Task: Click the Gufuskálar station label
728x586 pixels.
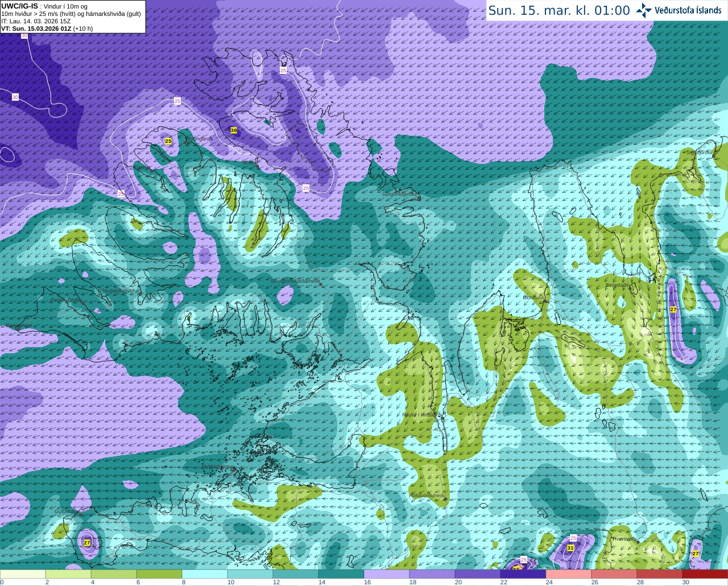Action: pos(67,511)
